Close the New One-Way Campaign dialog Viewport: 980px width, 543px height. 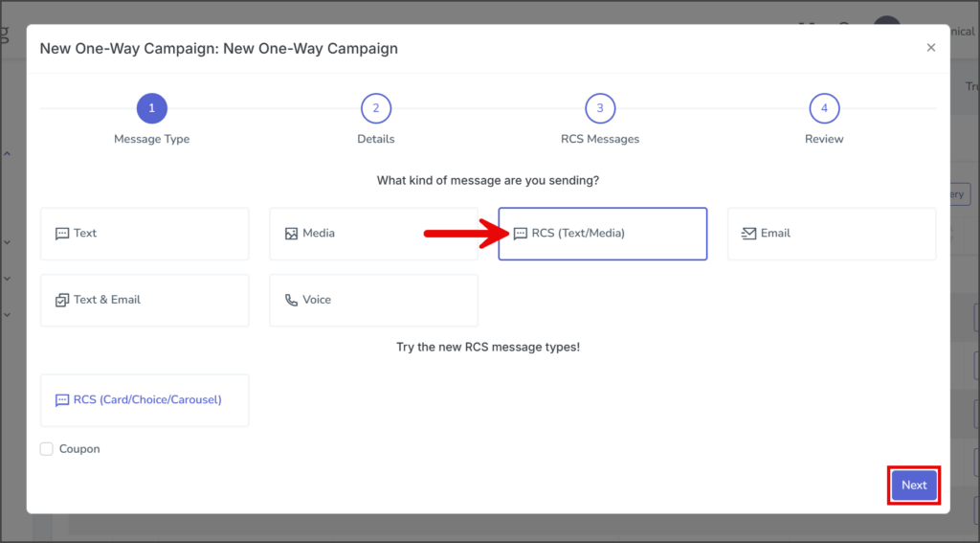tap(930, 48)
